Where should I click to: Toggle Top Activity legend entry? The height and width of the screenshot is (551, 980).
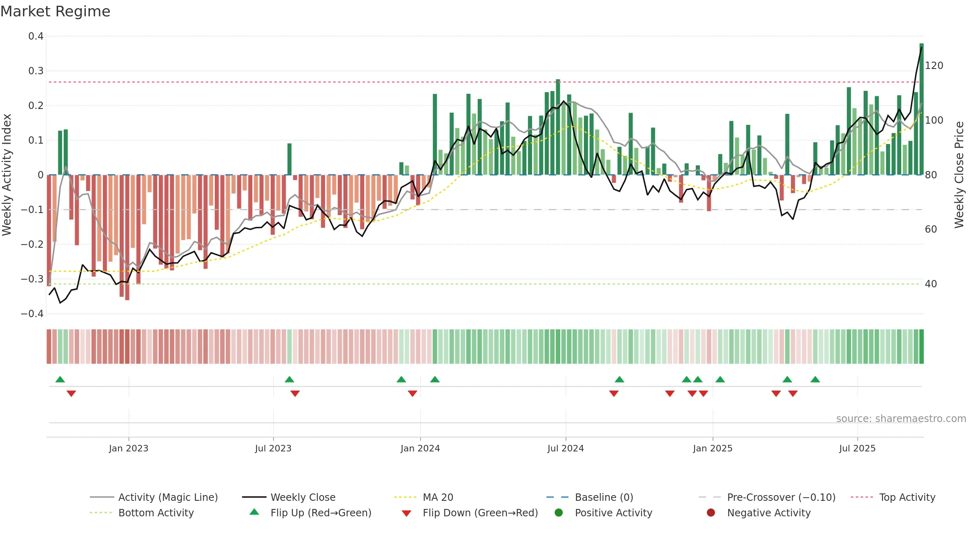click(893, 497)
